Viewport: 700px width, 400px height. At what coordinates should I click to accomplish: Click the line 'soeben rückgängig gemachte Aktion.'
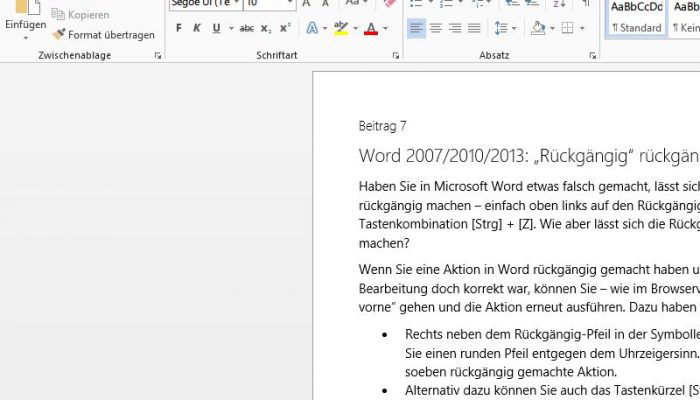(x=511, y=371)
